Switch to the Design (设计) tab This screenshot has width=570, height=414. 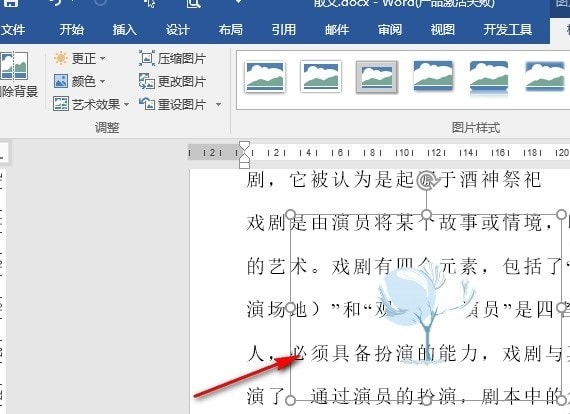tap(177, 29)
